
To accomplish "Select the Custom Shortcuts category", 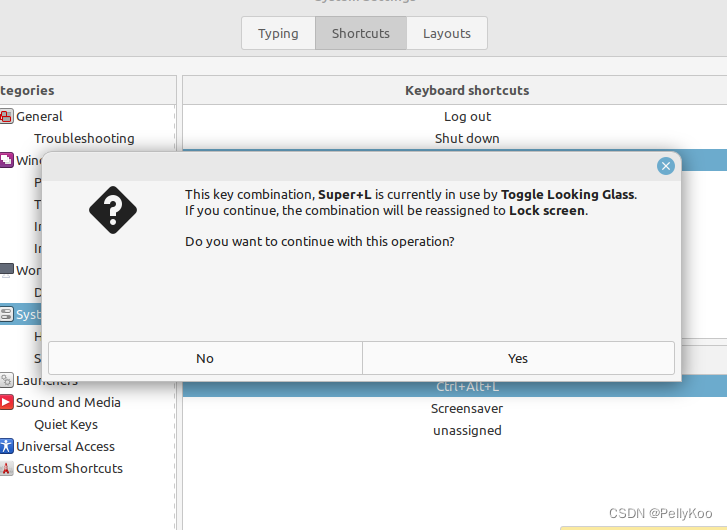I will pyautogui.click(x=69, y=468).
